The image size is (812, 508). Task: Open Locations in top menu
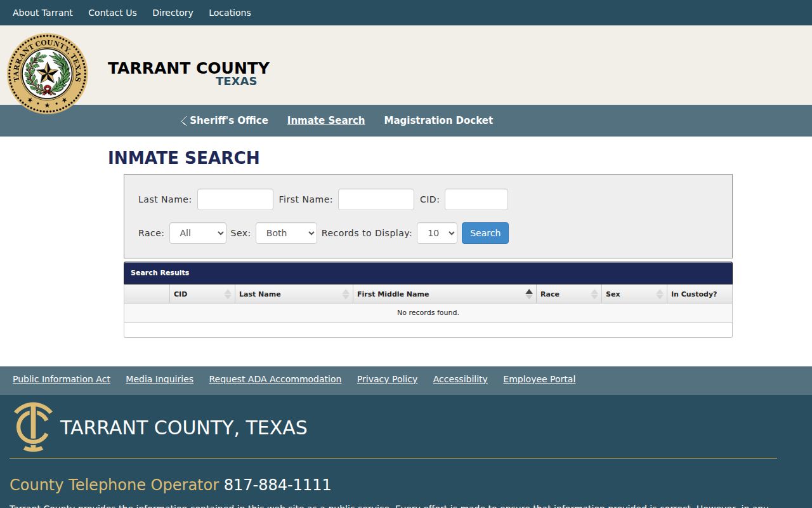point(230,13)
